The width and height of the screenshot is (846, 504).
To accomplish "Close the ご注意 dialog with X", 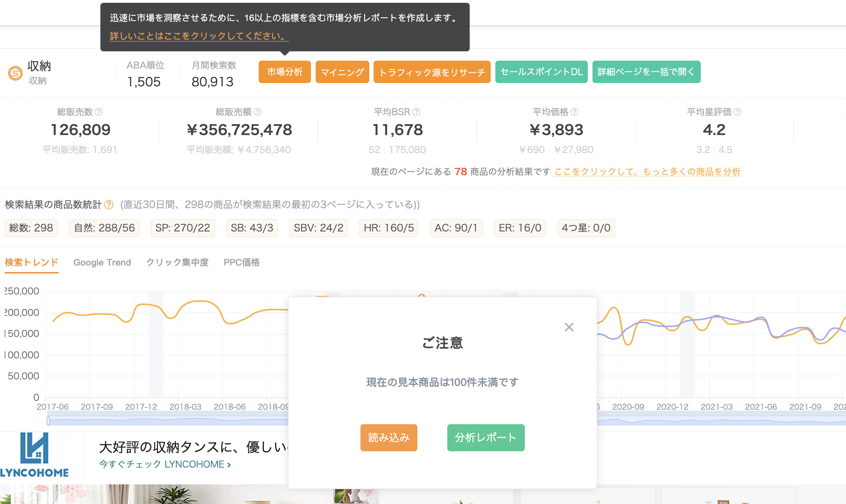I will tap(569, 327).
